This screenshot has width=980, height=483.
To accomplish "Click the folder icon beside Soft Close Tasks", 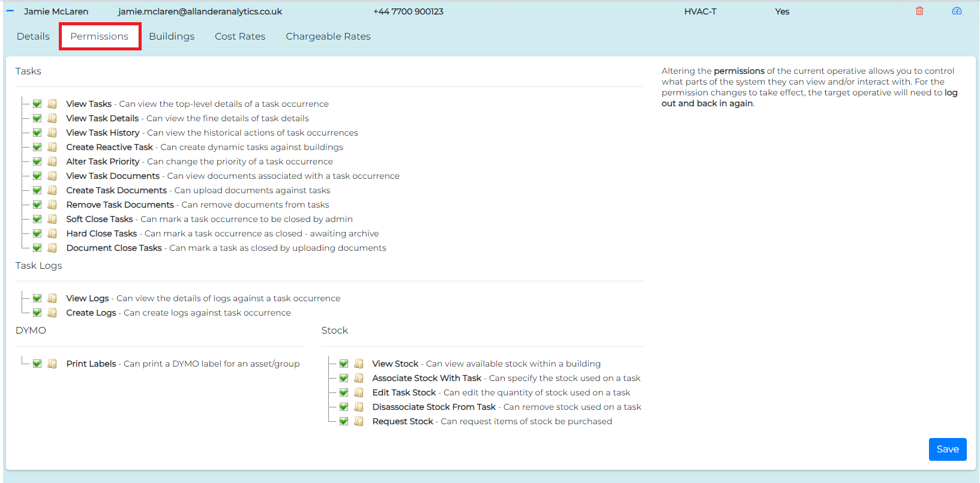I will [x=52, y=219].
